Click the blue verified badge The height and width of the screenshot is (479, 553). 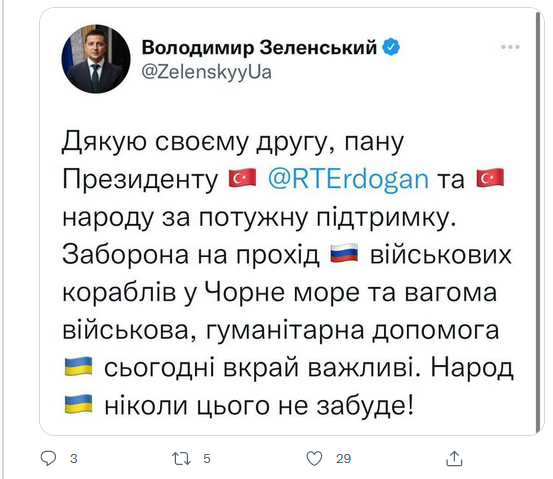click(x=391, y=47)
